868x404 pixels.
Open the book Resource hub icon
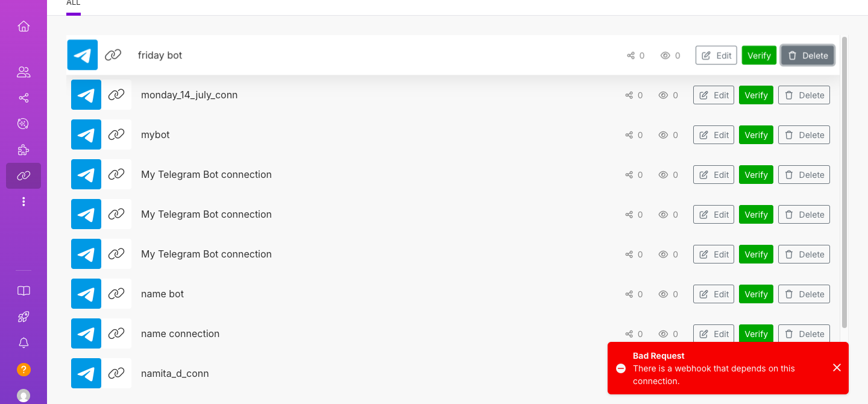coord(24,291)
